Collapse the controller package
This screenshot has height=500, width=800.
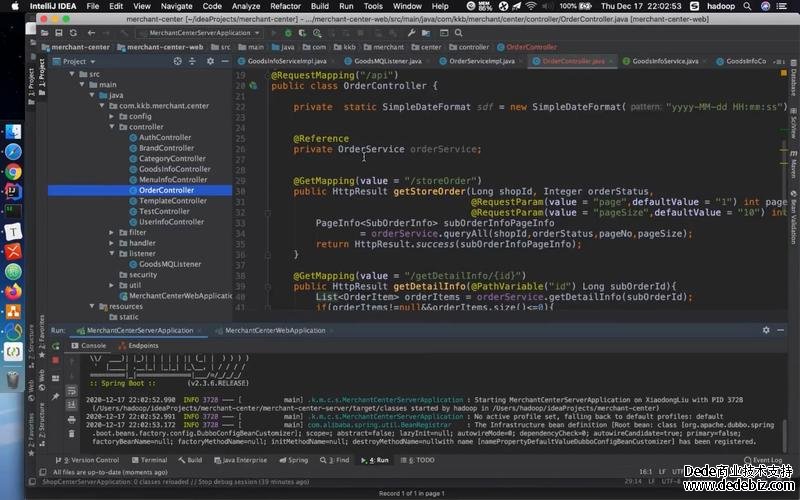point(112,127)
